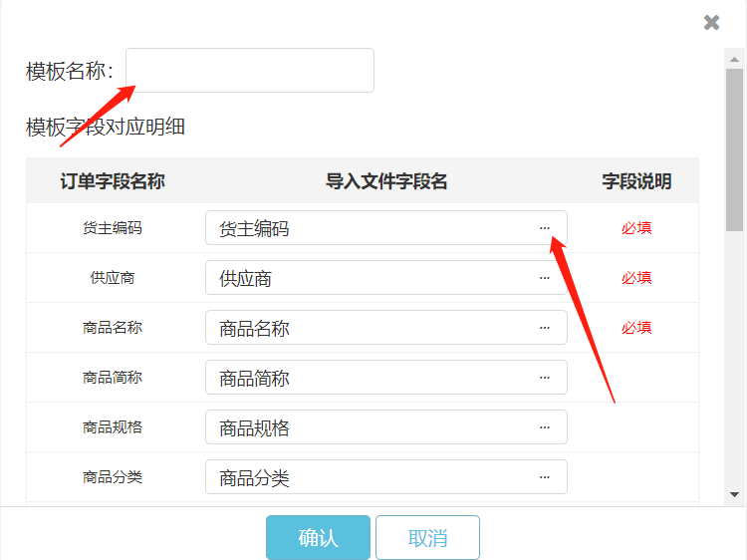Screen dimensions: 747x560
Task: Click the 模板名称 label
Action: [x=70, y=72]
